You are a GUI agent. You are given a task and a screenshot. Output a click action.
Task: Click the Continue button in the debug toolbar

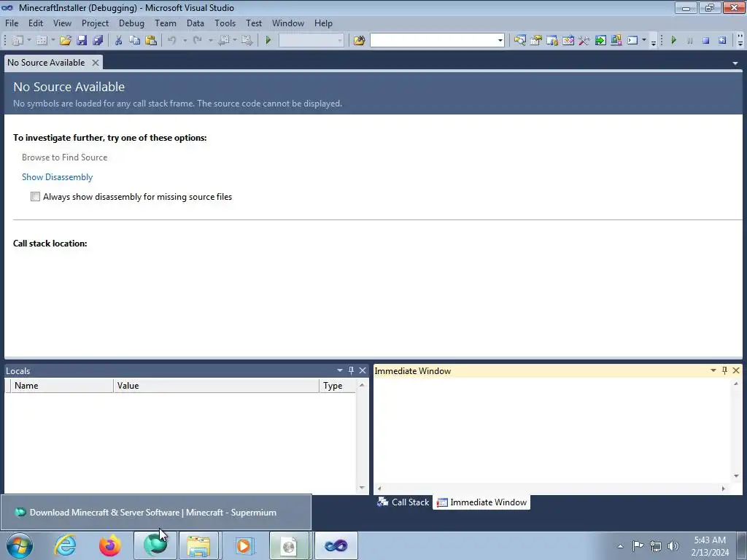point(673,41)
